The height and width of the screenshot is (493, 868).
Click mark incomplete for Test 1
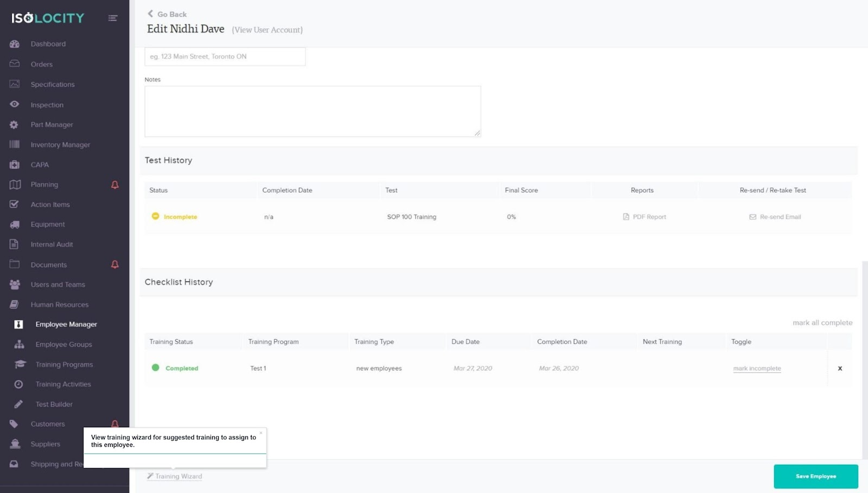757,368
